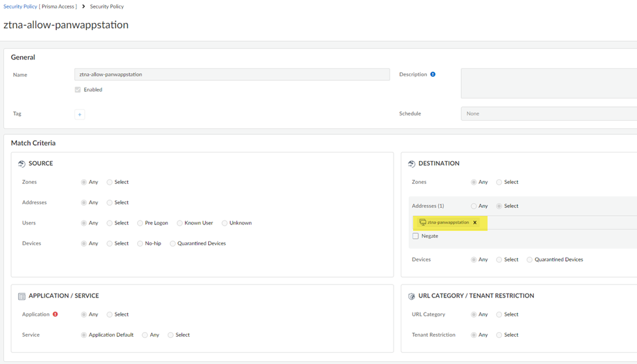The image size is (637, 364).
Task: Choose Quarantined Devices in destination Devices
Action: 529,260
